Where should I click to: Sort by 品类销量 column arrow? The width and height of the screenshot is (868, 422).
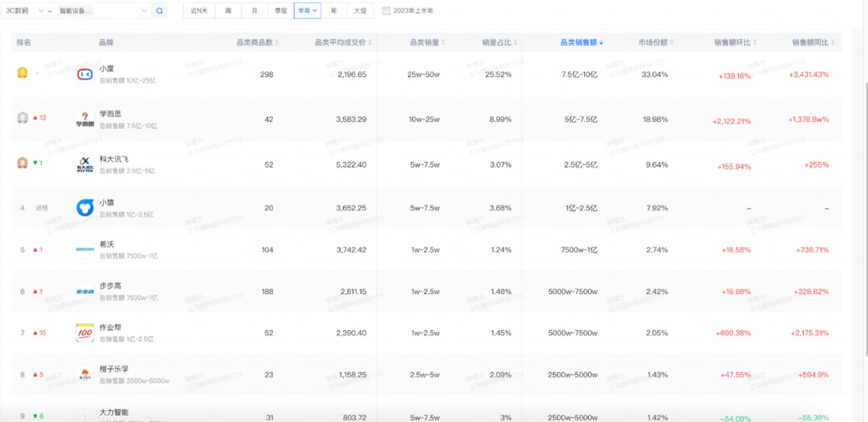coord(444,42)
